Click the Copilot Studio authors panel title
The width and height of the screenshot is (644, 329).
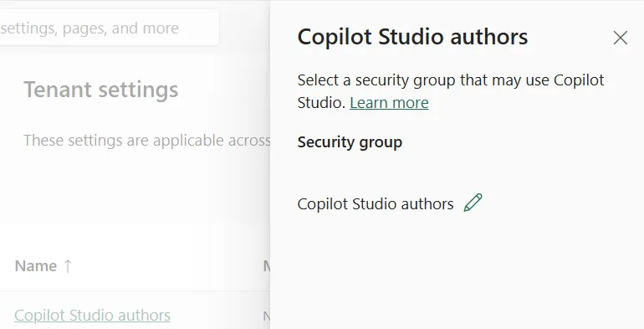(412, 37)
